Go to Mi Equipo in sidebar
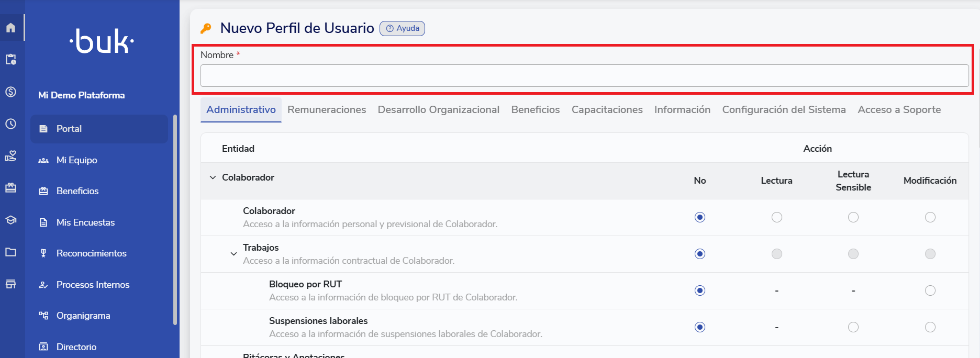 tap(77, 160)
